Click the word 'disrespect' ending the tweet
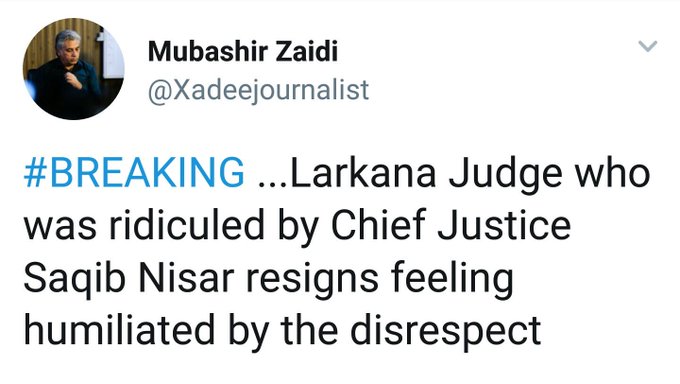The width and height of the screenshot is (680, 384). [445, 331]
